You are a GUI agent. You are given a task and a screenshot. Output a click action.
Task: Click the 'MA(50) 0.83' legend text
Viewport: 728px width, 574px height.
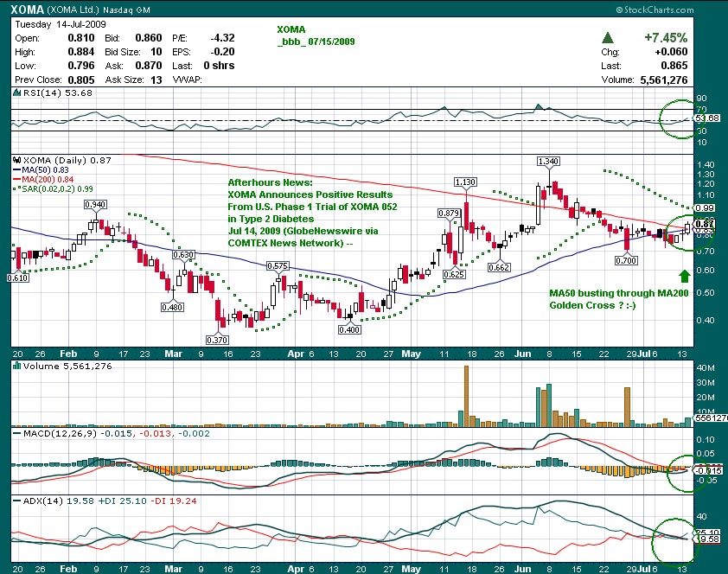point(45,170)
